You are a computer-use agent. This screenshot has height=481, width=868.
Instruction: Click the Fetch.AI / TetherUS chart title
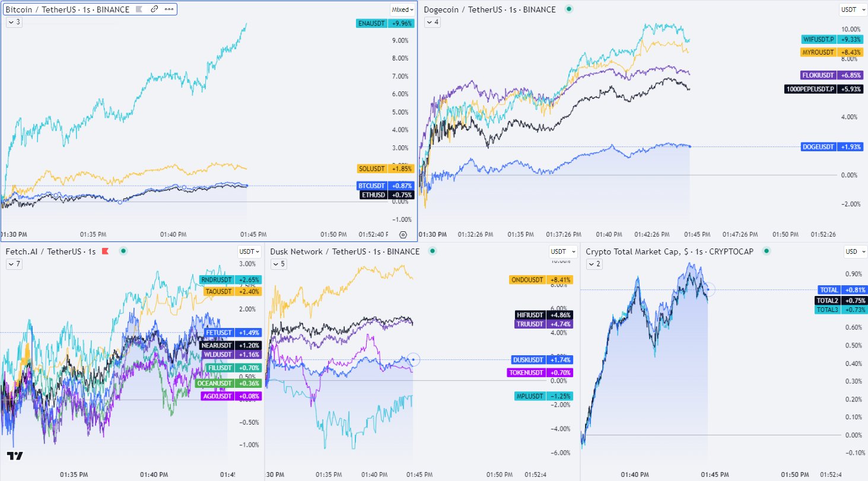pyautogui.click(x=50, y=251)
